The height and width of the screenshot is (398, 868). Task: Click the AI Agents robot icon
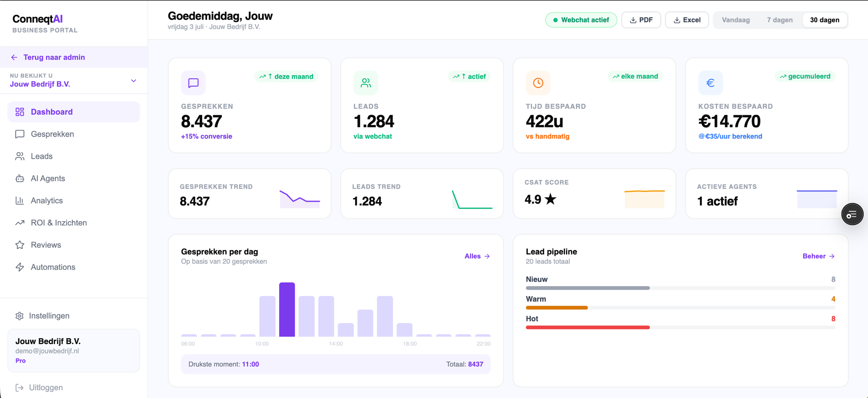coord(20,178)
